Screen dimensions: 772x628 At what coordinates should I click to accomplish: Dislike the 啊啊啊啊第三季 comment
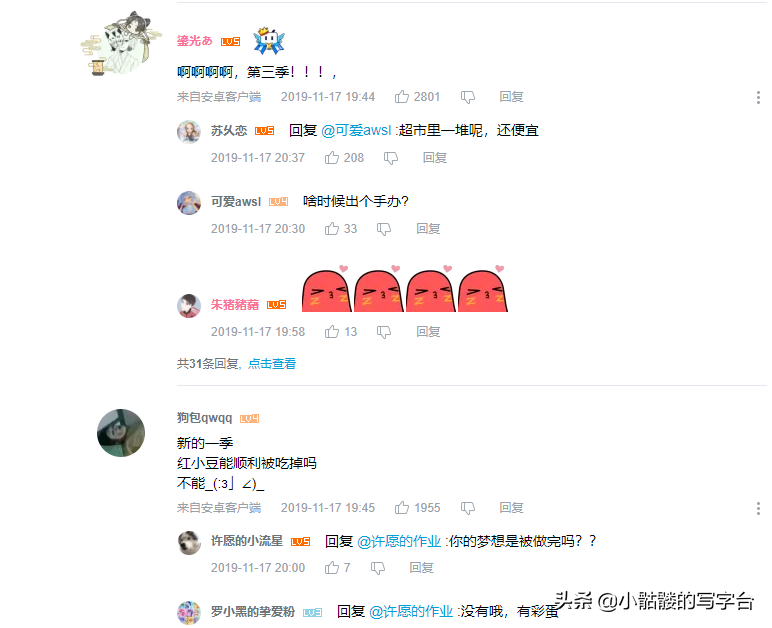point(468,97)
